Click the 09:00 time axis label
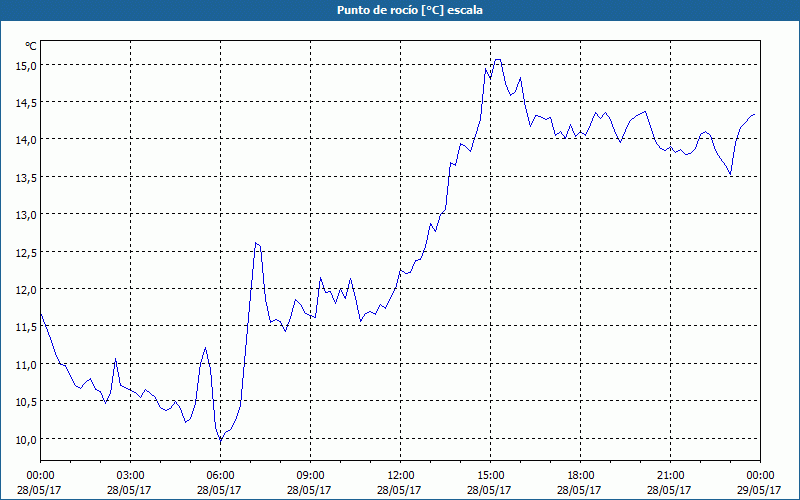Screen dimensions: 800x500 [x=310, y=476]
